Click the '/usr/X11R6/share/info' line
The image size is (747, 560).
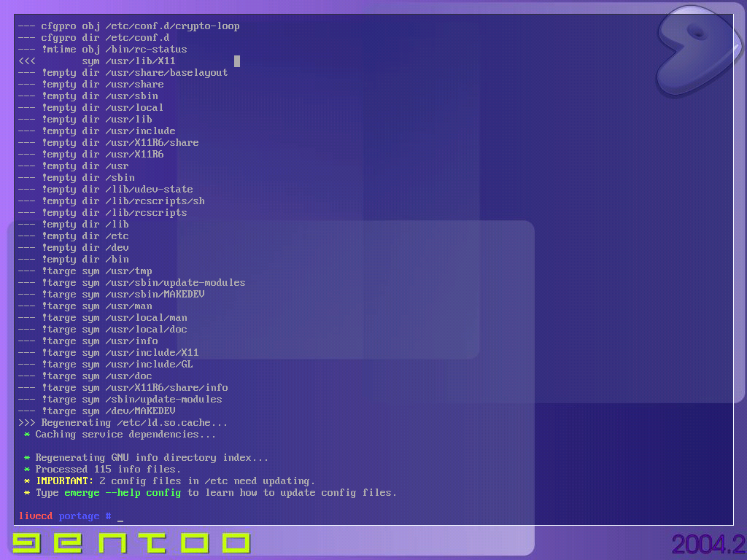[x=123, y=388]
